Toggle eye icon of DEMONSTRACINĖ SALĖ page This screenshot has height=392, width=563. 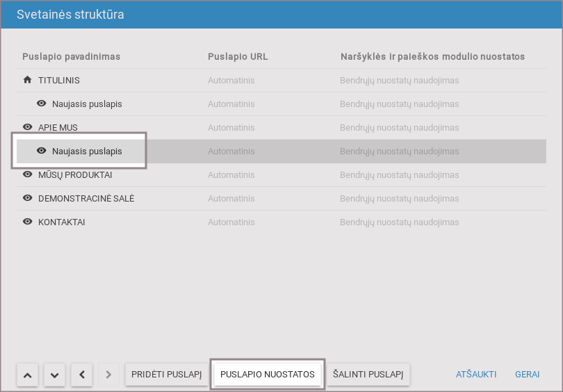point(28,198)
